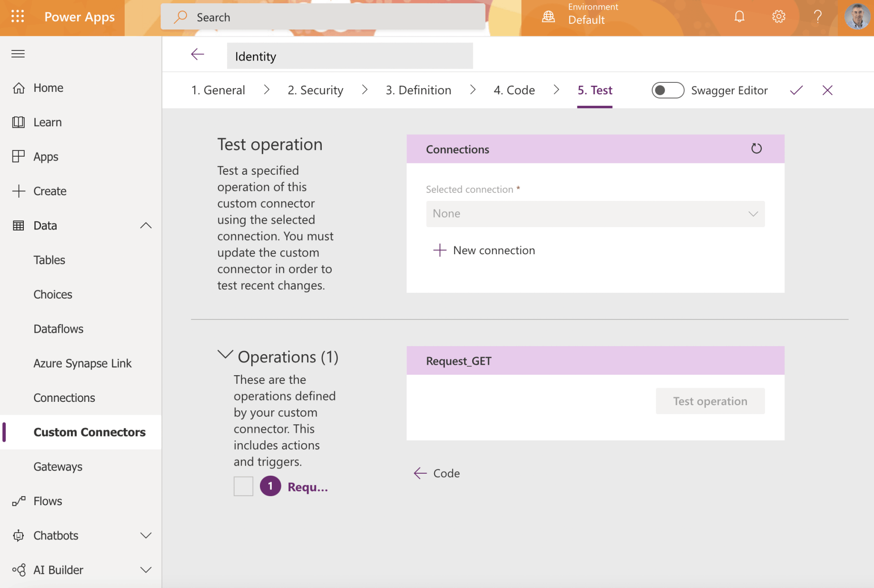
Task: Click the Power Apps title
Action: coord(79,17)
